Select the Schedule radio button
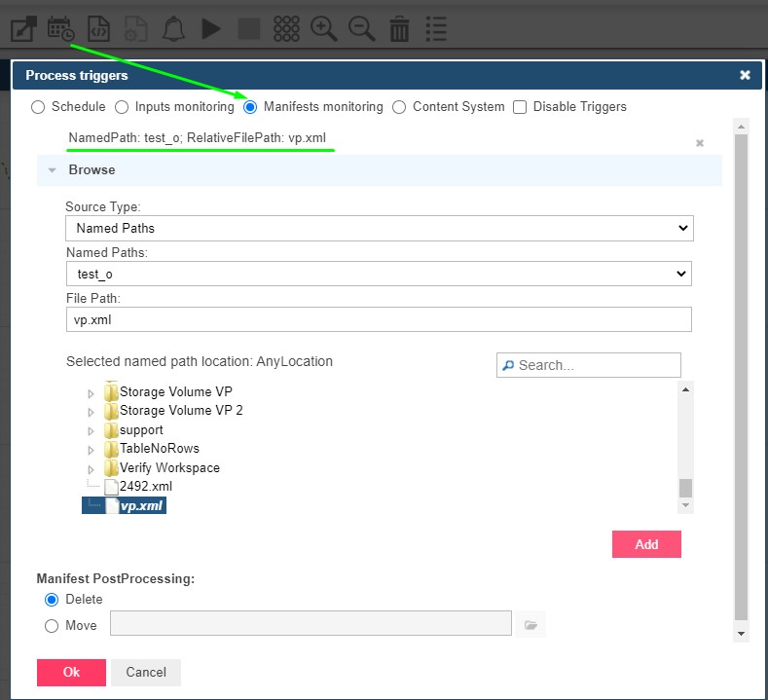The height and width of the screenshot is (700, 768). 38,107
